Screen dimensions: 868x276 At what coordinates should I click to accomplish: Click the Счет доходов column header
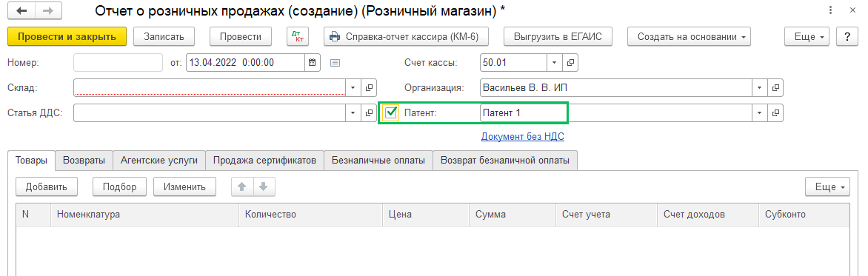708,215
